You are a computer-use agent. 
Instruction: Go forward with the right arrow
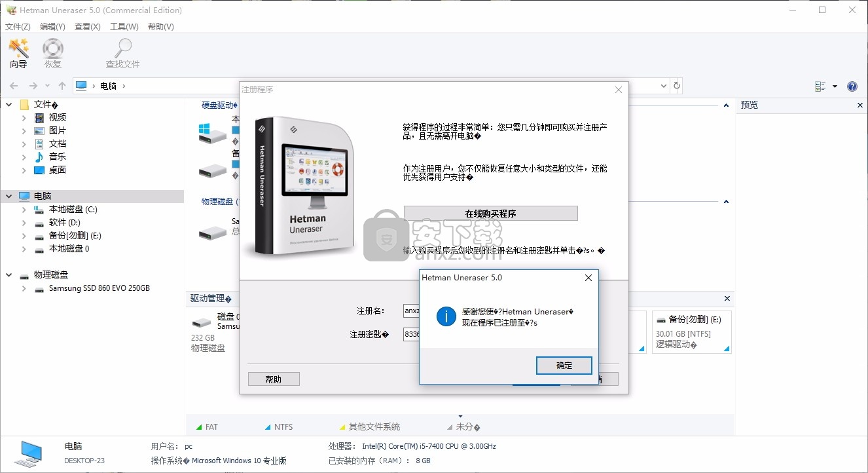33,86
